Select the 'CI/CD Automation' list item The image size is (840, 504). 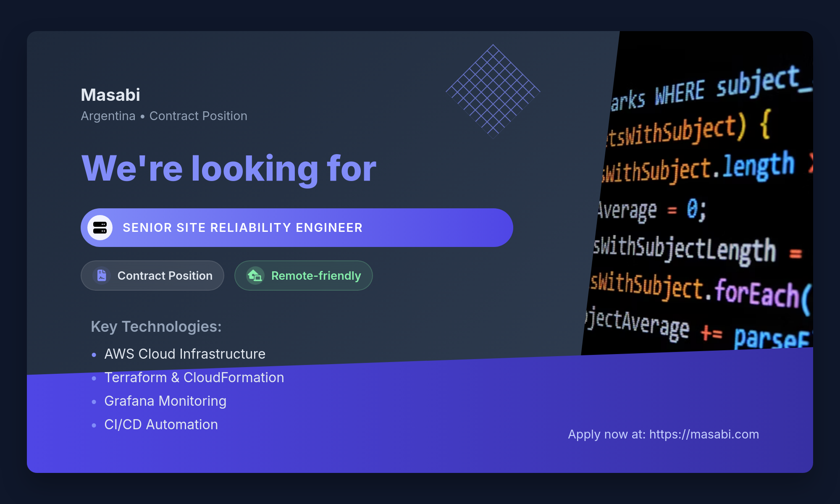coord(161,425)
